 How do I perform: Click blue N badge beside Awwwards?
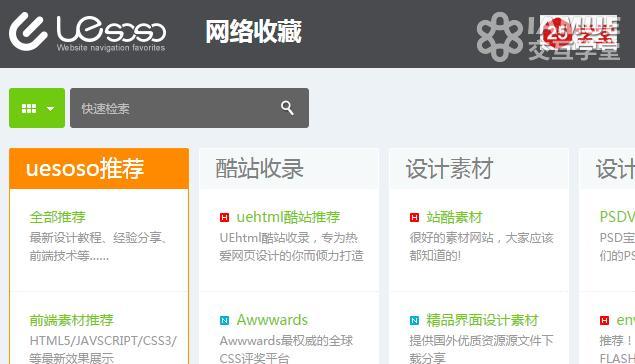click(224, 321)
